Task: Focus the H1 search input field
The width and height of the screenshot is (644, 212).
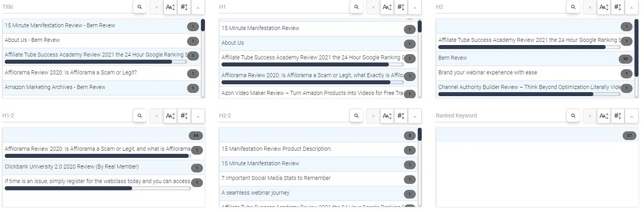Action: tap(284, 7)
